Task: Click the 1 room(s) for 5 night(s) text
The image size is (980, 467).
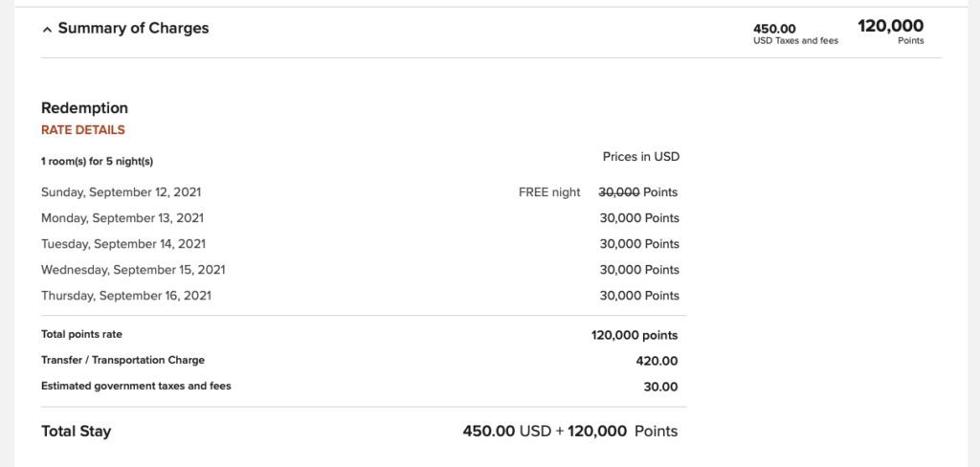Action: click(x=98, y=161)
